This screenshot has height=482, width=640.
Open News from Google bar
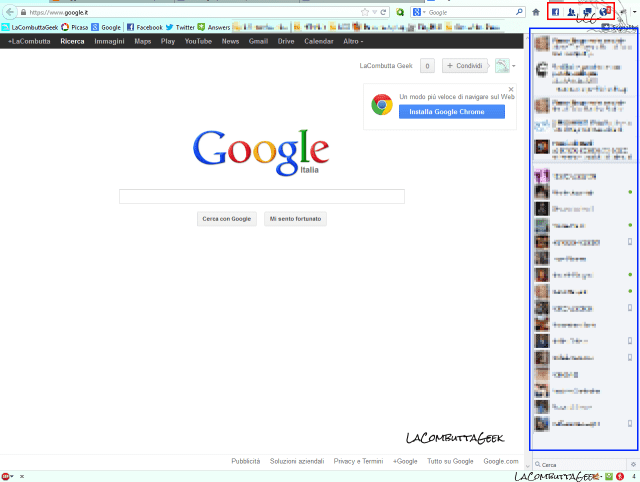pyautogui.click(x=230, y=41)
